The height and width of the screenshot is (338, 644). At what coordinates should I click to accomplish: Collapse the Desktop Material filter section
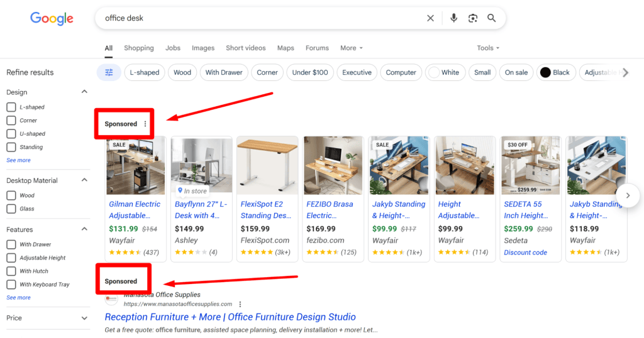click(84, 180)
